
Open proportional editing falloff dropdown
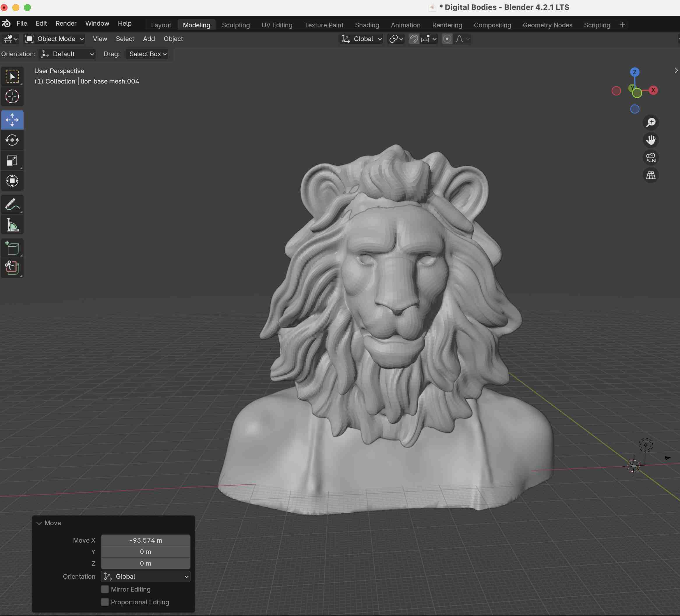click(x=462, y=39)
